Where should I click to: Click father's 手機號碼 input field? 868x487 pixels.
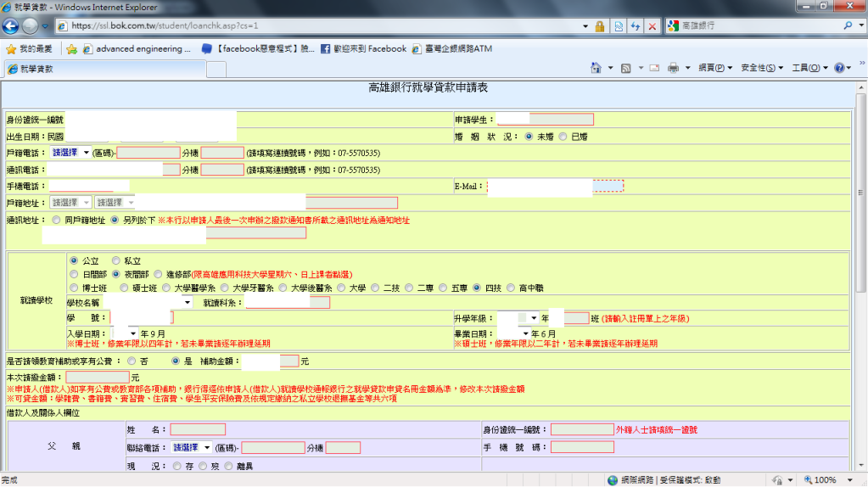point(582,447)
